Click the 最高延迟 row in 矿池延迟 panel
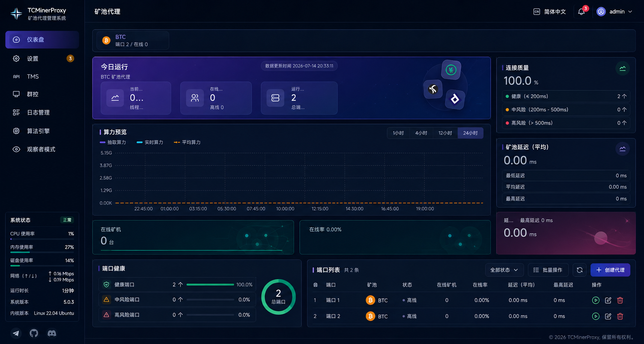 566,199
